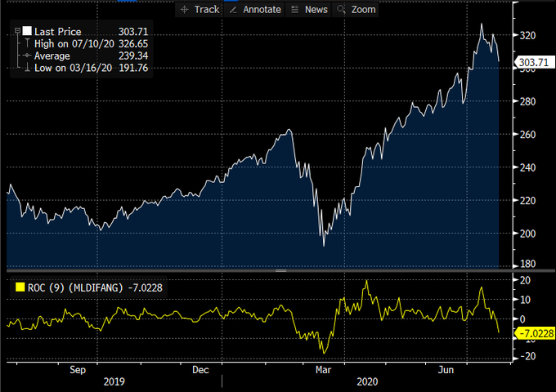Click the 20 label on ROC axis
Screen dimensions: 556x392
pos(525,280)
